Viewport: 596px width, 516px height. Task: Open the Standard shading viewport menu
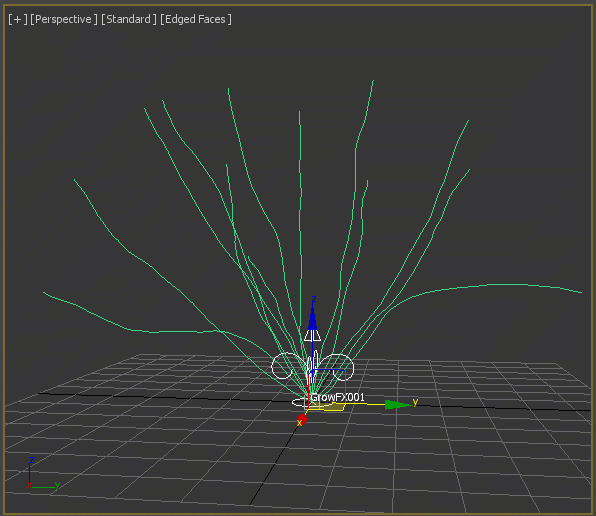[x=128, y=19]
